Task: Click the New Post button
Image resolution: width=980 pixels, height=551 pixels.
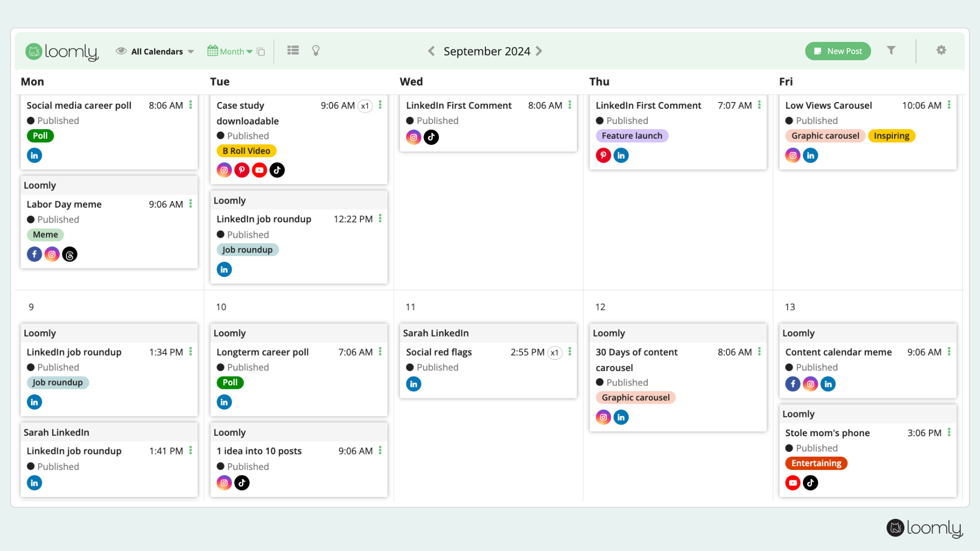Action: coord(838,51)
